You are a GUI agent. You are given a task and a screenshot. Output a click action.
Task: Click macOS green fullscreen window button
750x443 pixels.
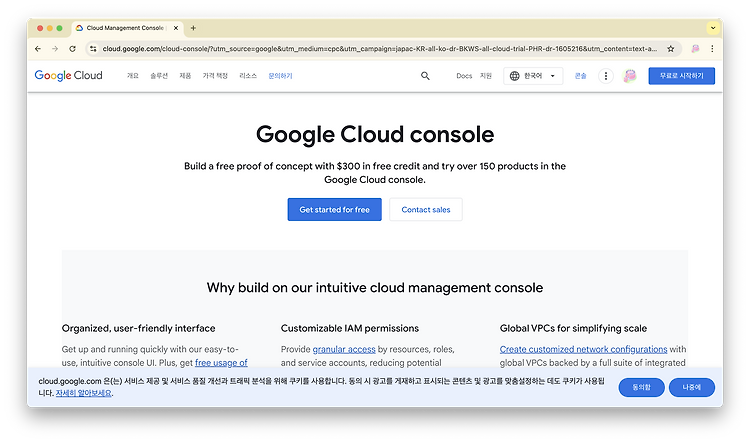tap(59, 28)
